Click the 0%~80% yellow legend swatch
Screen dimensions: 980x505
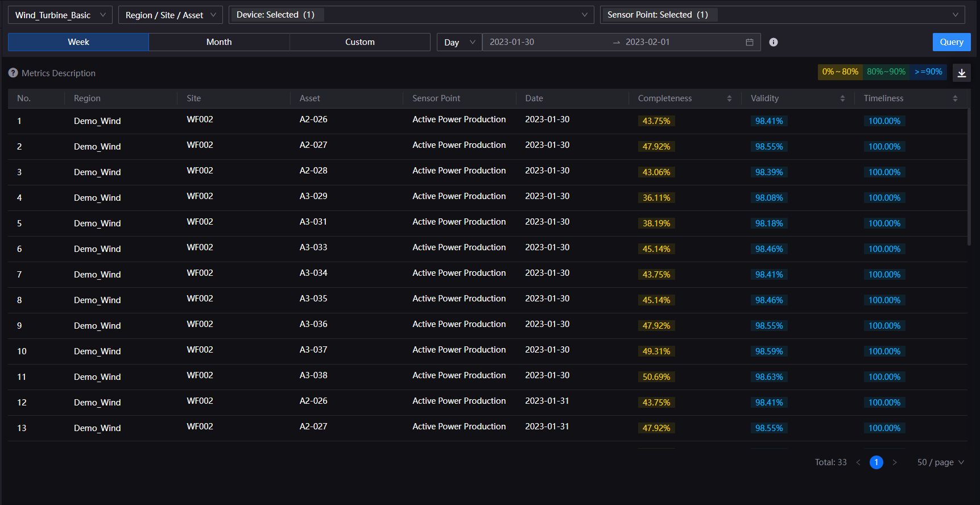point(840,72)
